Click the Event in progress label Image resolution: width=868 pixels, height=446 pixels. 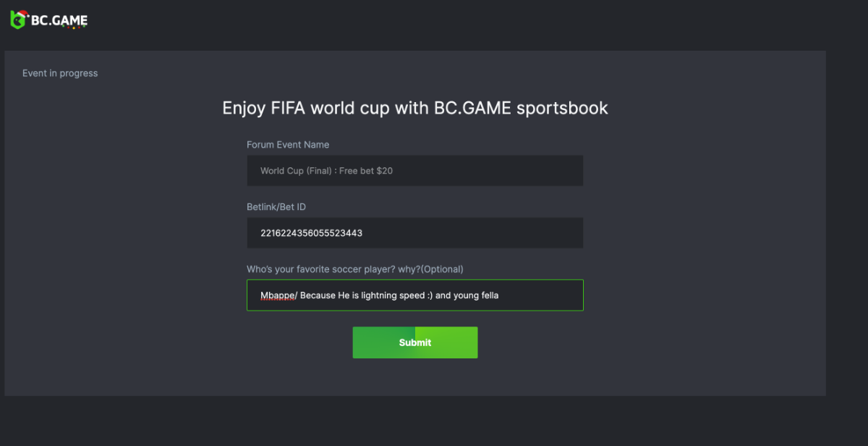click(60, 73)
